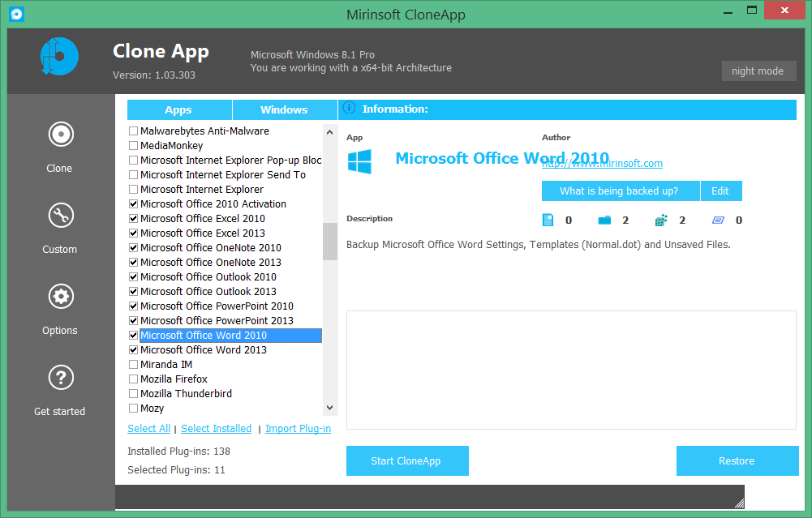The width and height of the screenshot is (812, 518).
Task: Click the Clone label in sidebar
Action: pos(59,168)
